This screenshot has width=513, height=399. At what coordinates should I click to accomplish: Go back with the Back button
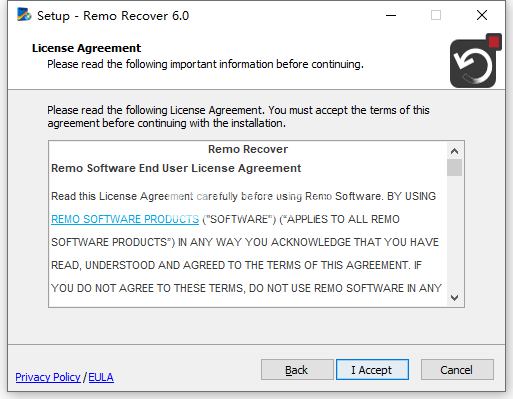click(297, 370)
